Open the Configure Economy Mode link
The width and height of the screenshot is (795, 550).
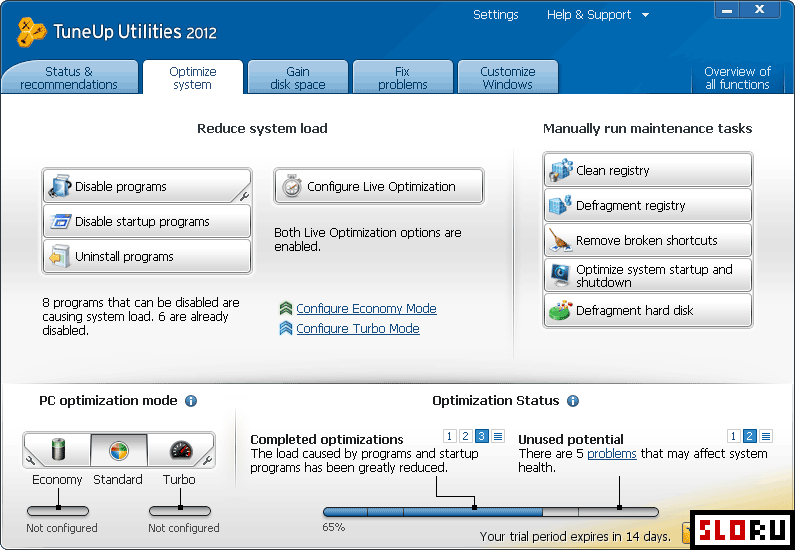pyautogui.click(x=366, y=308)
